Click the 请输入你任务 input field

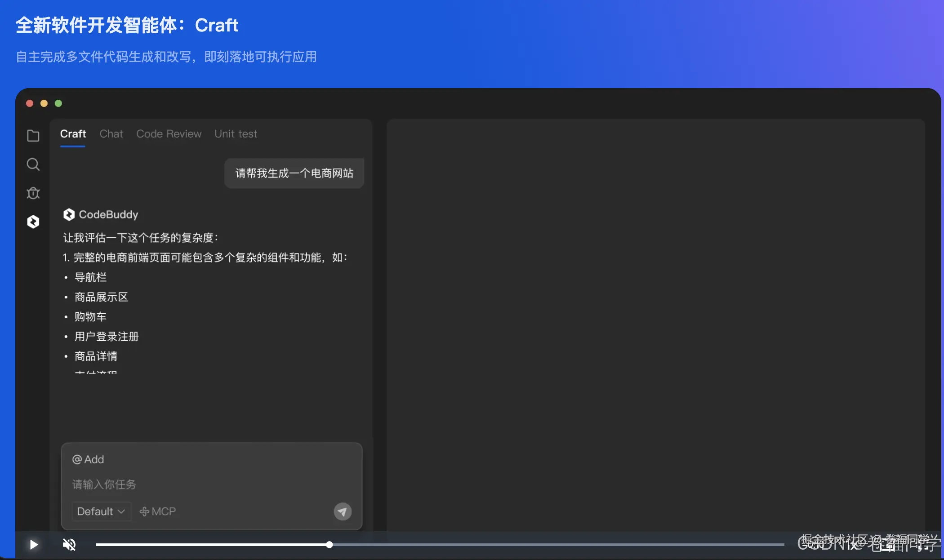(x=103, y=484)
